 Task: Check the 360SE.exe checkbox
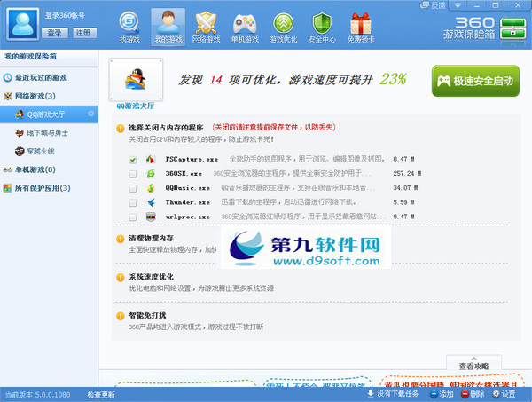point(132,174)
